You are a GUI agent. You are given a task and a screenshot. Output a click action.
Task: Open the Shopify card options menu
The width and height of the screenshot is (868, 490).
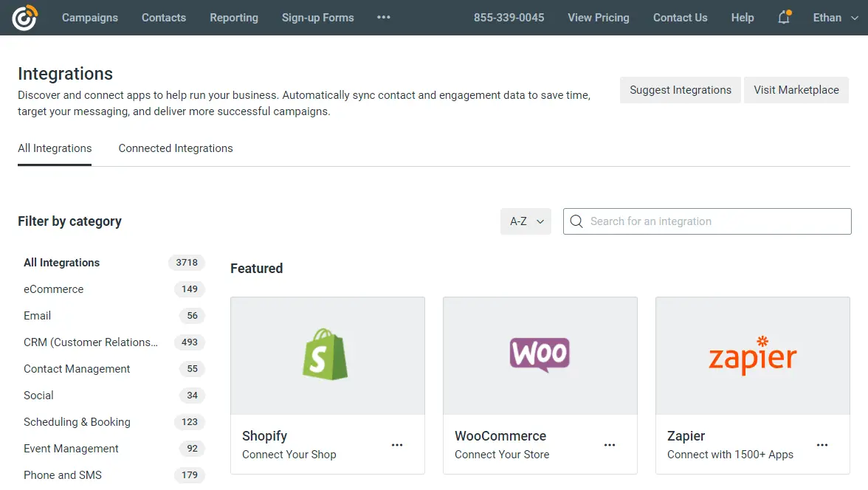click(x=397, y=445)
